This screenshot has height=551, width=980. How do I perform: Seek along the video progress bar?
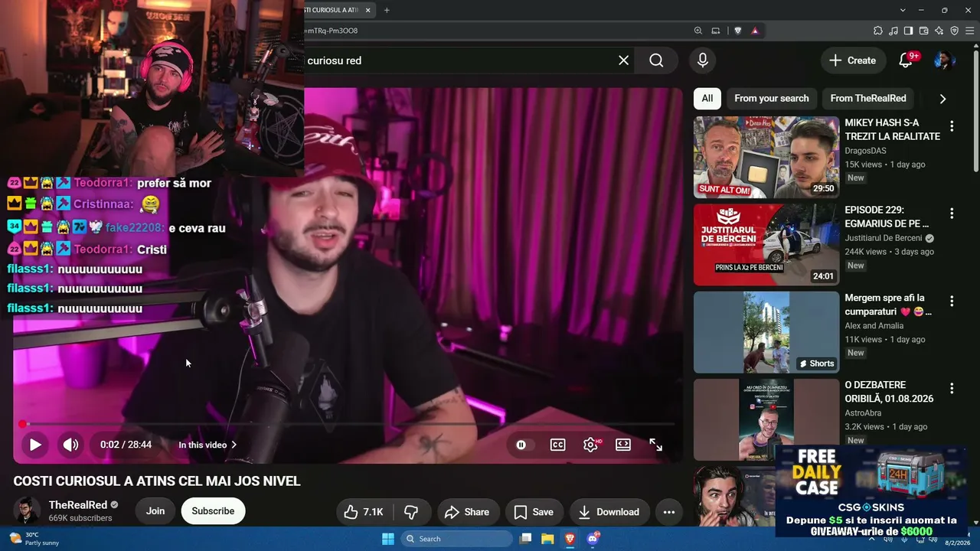348,424
